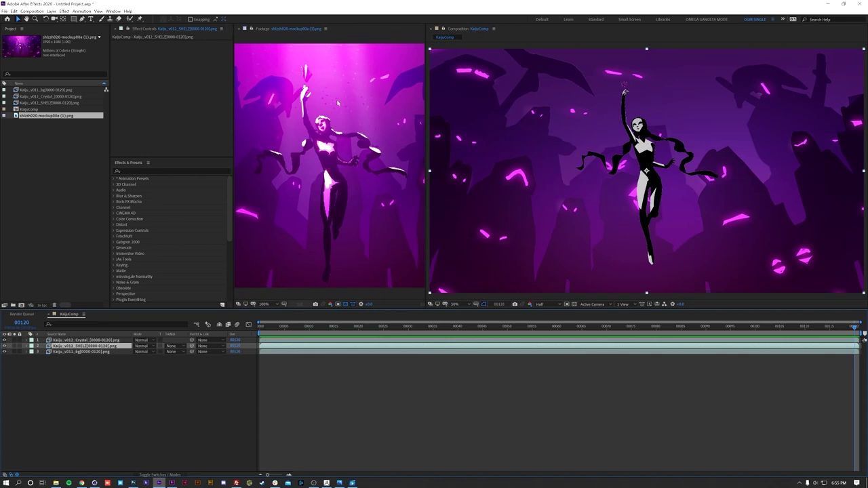This screenshot has width=868, height=488.
Task: Open the Composition menu
Action: pyautogui.click(x=32, y=12)
